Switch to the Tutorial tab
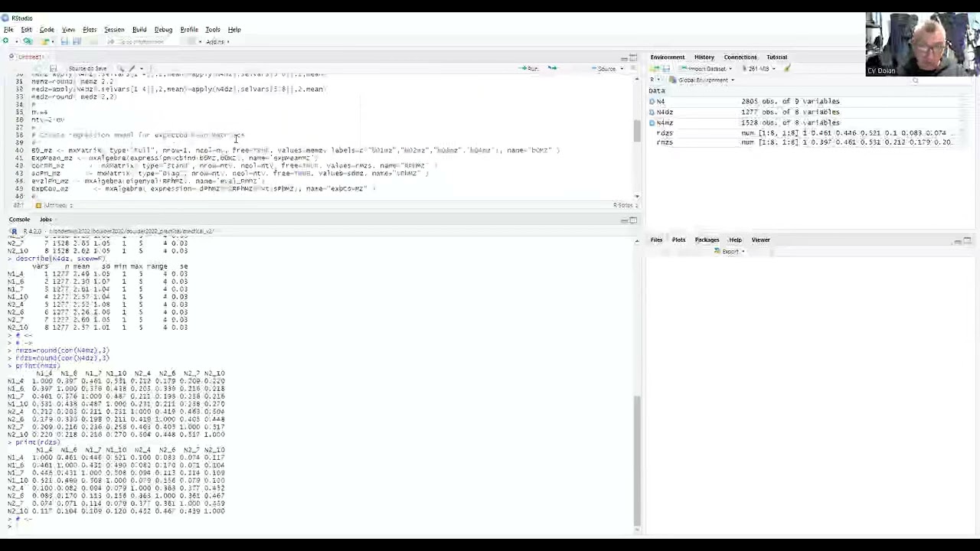The image size is (980, 551). [x=776, y=57]
